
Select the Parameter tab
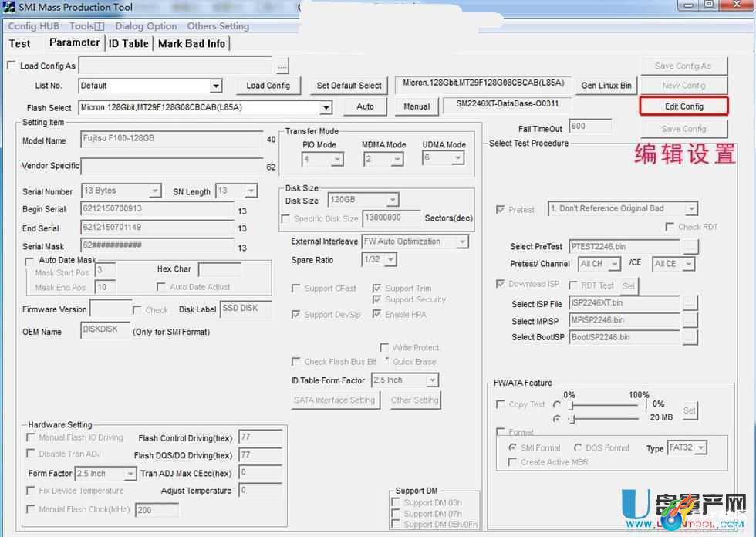[74, 42]
